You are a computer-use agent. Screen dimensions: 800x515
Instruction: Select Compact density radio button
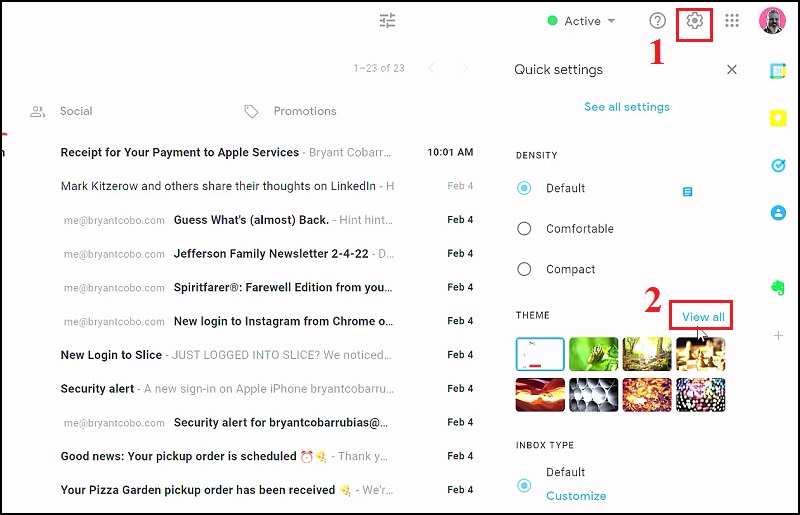[x=524, y=269]
